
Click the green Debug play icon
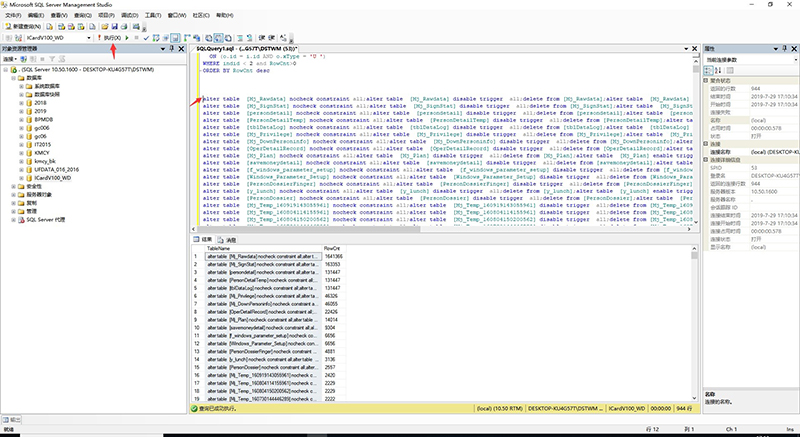pyautogui.click(x=127, y=38)
